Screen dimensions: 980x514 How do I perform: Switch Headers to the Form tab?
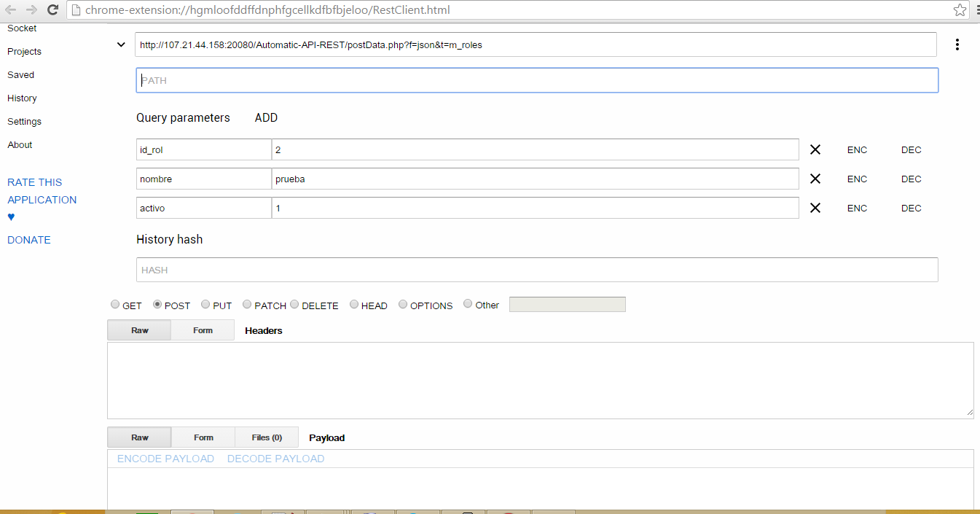coord(203,330)
